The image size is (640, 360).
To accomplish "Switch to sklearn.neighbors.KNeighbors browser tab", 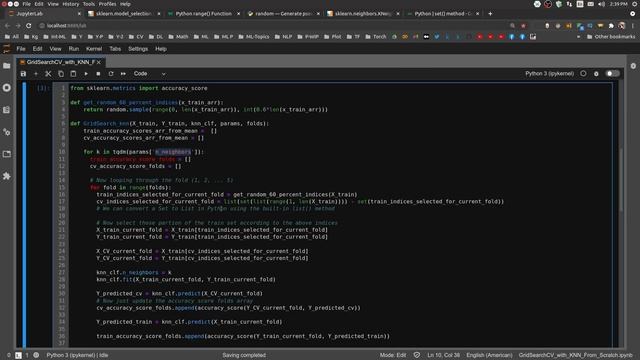I will (363, 13).
